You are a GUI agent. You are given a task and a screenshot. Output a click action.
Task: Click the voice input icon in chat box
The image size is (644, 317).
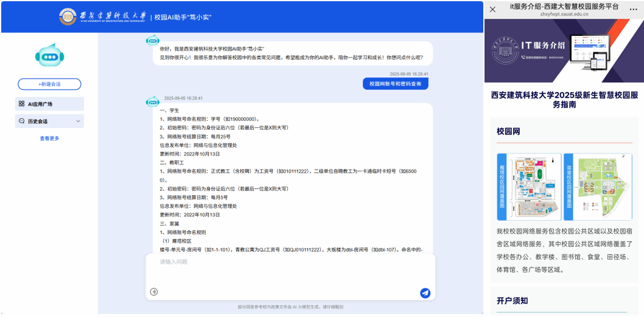pyautogui.click(x=154, y=292)
